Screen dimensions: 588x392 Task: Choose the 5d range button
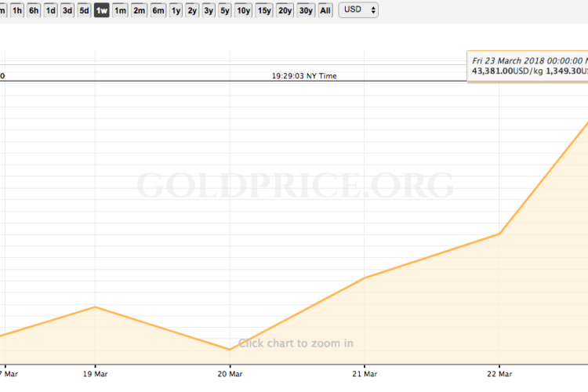click(85, 10)
